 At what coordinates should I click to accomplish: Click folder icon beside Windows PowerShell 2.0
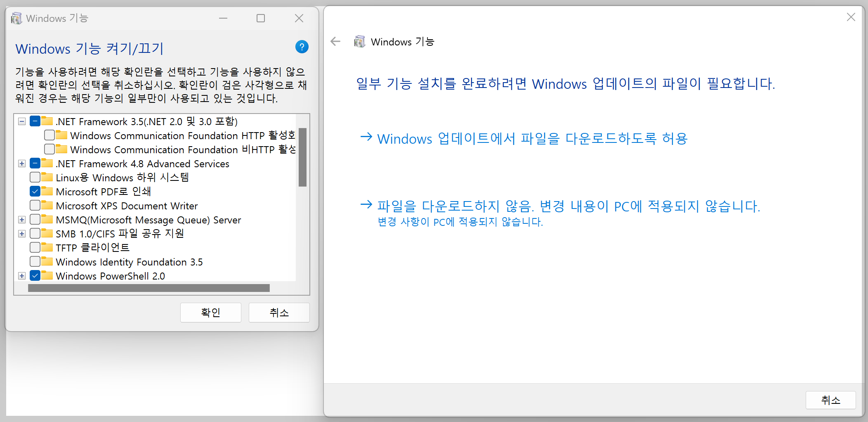47,276
